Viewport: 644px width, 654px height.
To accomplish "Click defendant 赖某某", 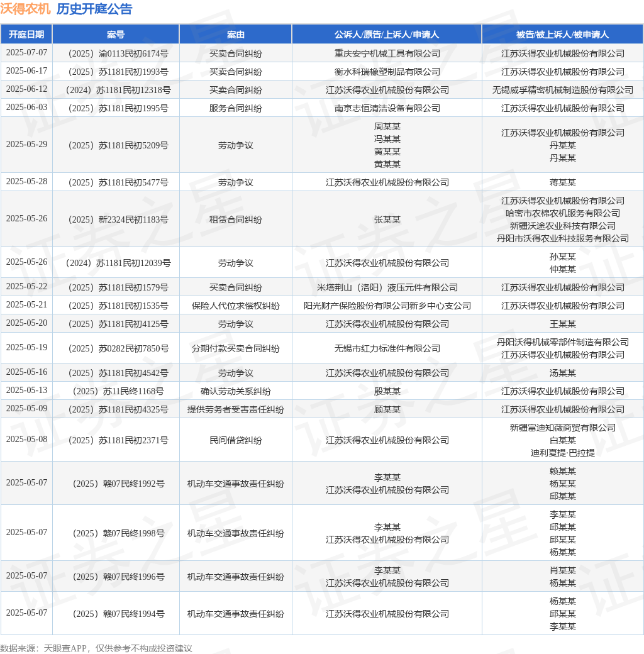I will coord(563,471).
